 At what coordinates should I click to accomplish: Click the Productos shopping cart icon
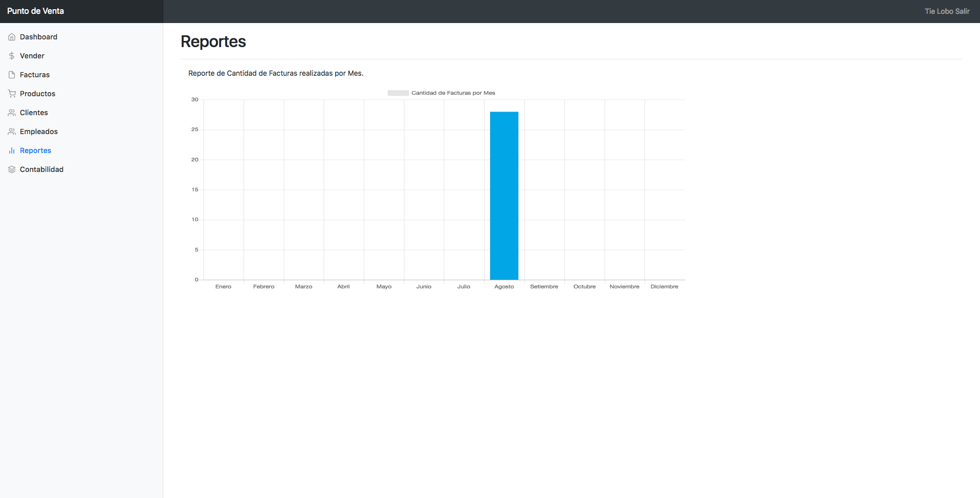coord(12,94)
